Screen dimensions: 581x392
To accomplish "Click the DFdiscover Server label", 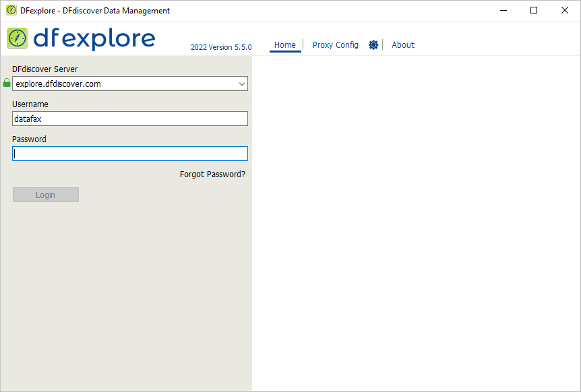I will pos(45,69).
